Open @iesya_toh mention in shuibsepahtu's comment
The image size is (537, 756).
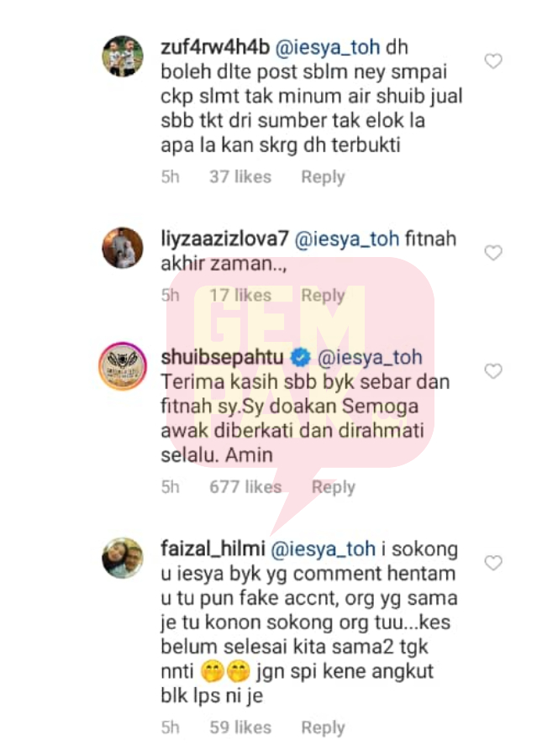[370, 357]
